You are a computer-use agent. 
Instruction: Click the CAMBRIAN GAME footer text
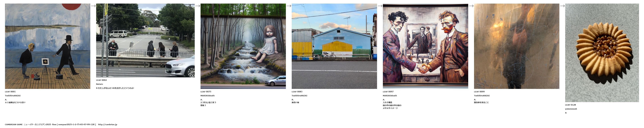pos(14,124)
